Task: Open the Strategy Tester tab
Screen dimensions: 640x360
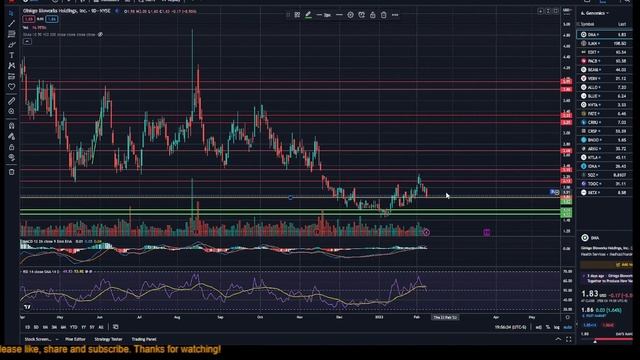Action: pos(108,339)
